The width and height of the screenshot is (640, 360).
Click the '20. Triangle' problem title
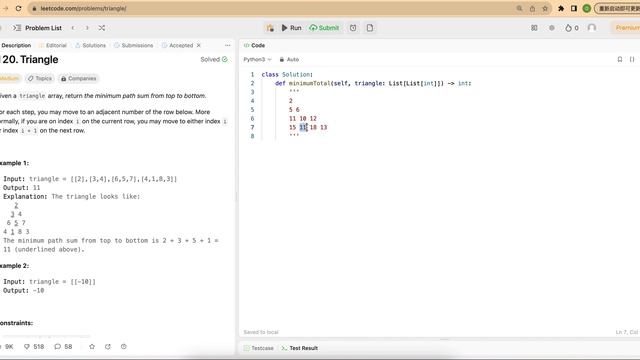(x=30, y=60)
